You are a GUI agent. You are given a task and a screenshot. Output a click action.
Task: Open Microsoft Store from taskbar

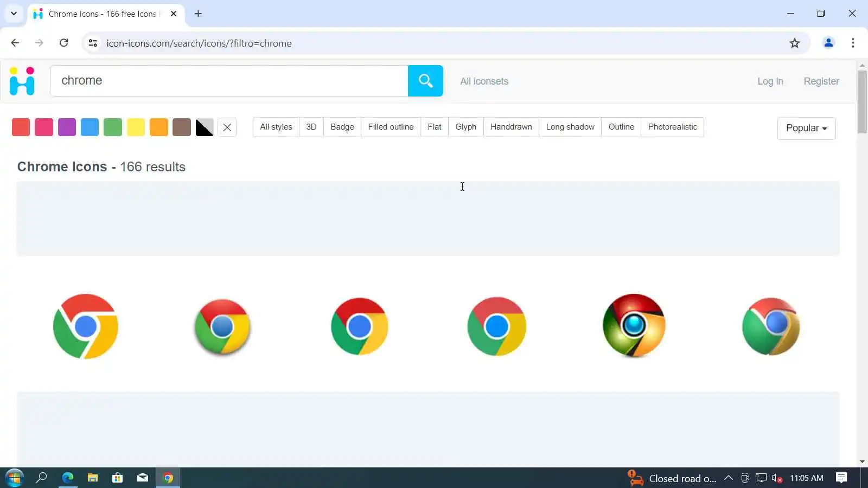(117, 478)
